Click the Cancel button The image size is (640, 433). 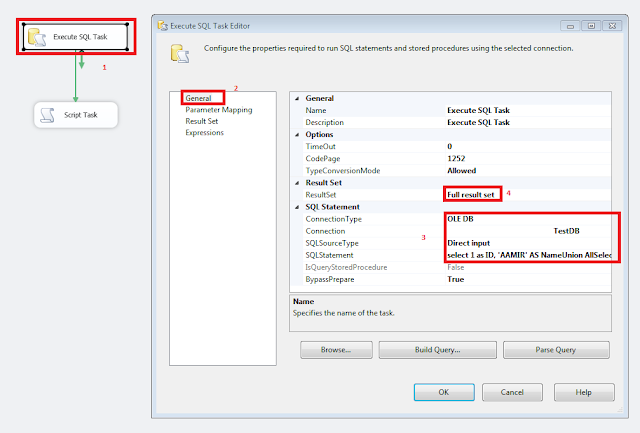512,392
